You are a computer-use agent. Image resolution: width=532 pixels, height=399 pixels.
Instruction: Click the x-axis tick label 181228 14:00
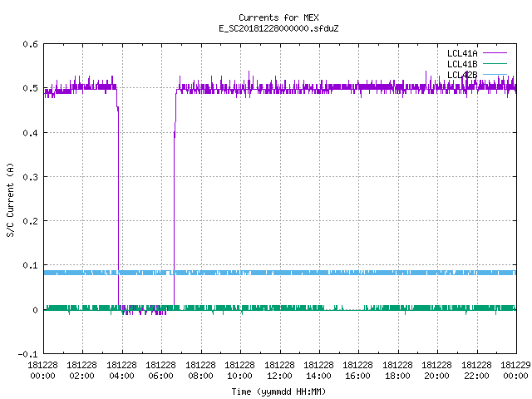point(318,371)
